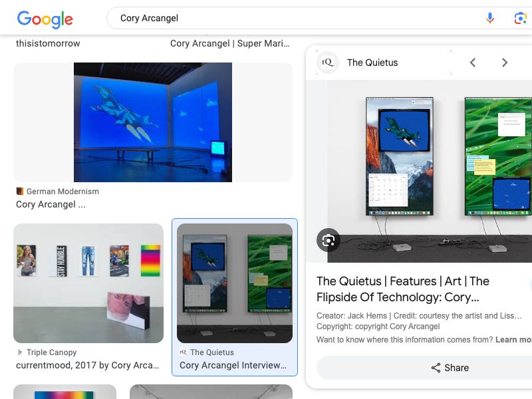Open the rainbow gradient thumbnail at bottom

tap(65, 392)
